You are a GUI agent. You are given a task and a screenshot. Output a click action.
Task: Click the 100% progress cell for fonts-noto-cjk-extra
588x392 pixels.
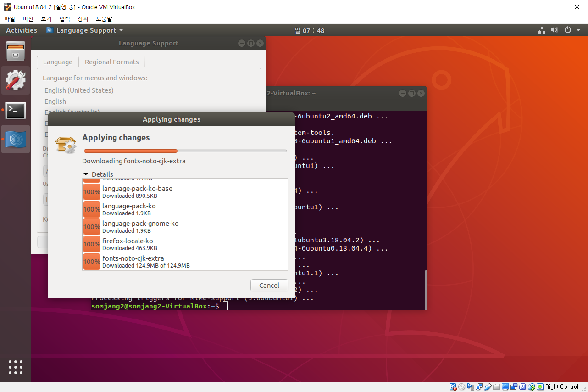[92, 262]
